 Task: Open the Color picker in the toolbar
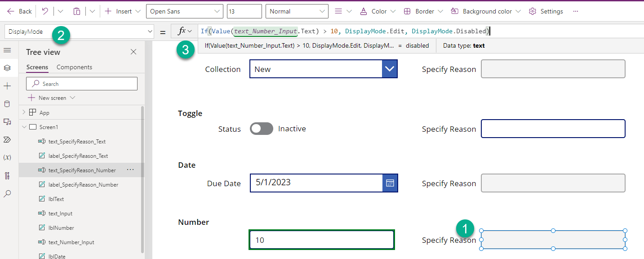(x=378, y=11)
